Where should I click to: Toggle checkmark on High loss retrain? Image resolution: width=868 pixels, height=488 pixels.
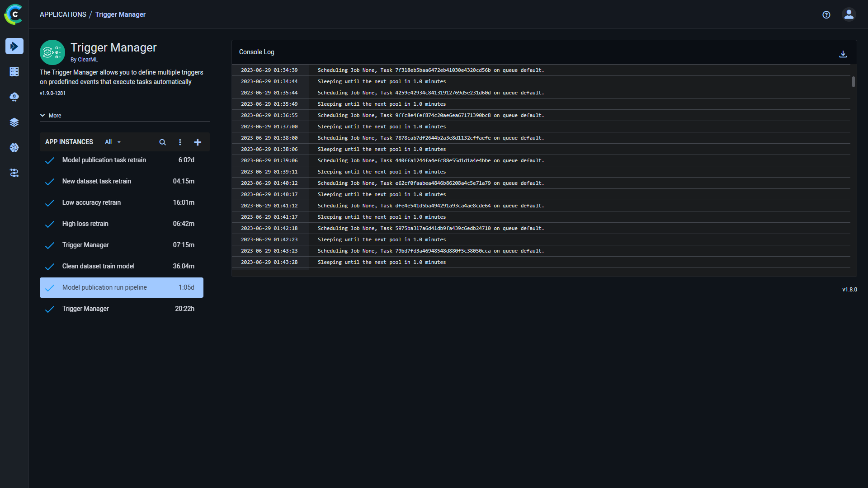point(50,224)
